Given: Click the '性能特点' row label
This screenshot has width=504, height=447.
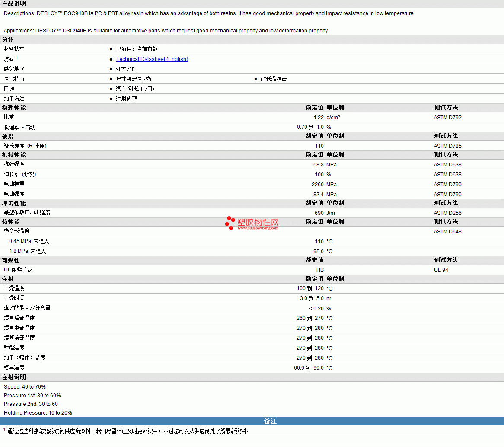Looking at the screenshot, I should [14, 79].
